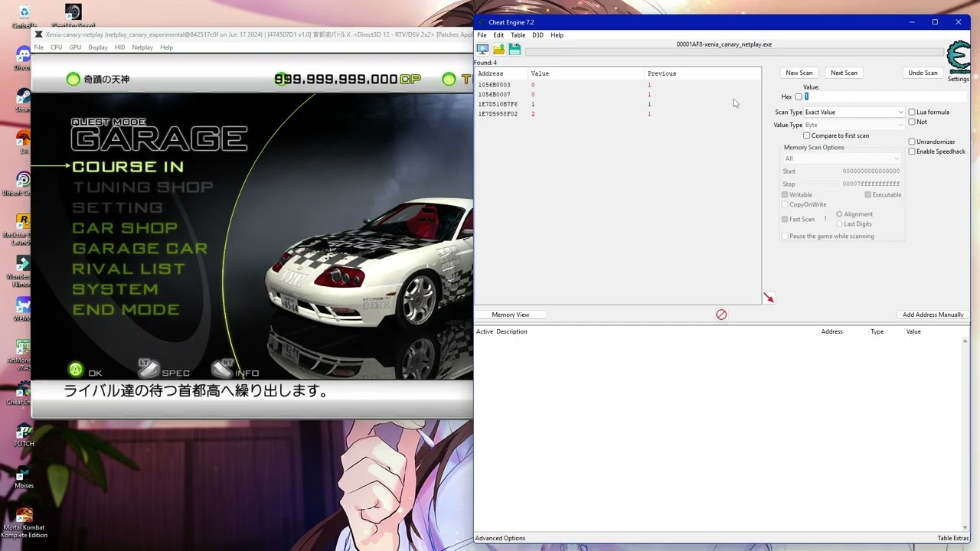Check Enable Speedhack

click(x=912, y=152)
